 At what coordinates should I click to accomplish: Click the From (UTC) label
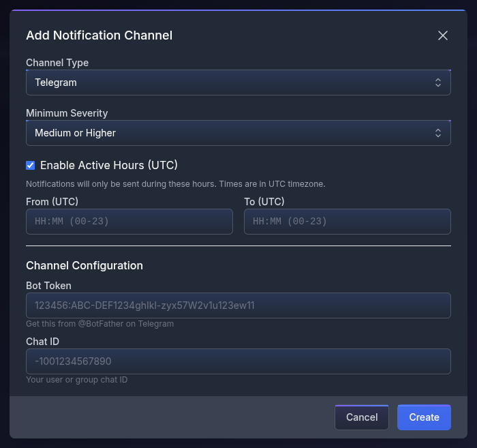pos(52,202)
